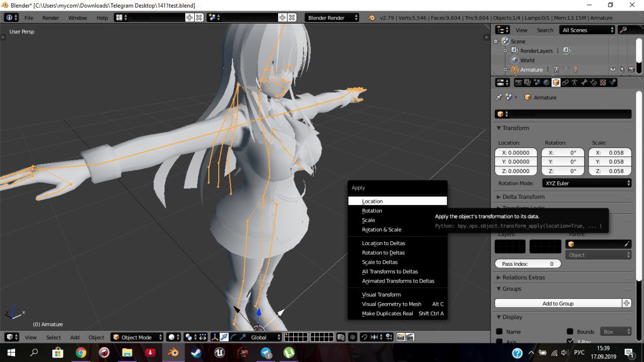Screen dimensions: 644x362
Task: Open the viewport Select menu
Action: click(53, 337)
